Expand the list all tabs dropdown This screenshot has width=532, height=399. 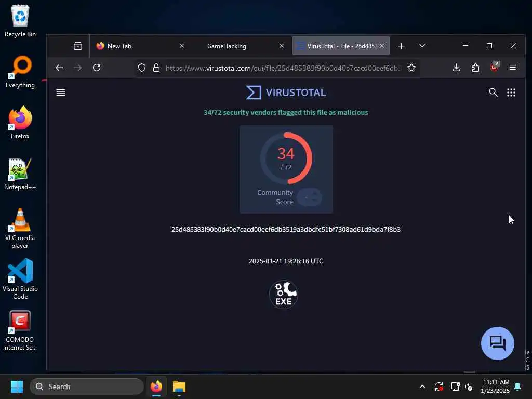(x=422, y=46)
